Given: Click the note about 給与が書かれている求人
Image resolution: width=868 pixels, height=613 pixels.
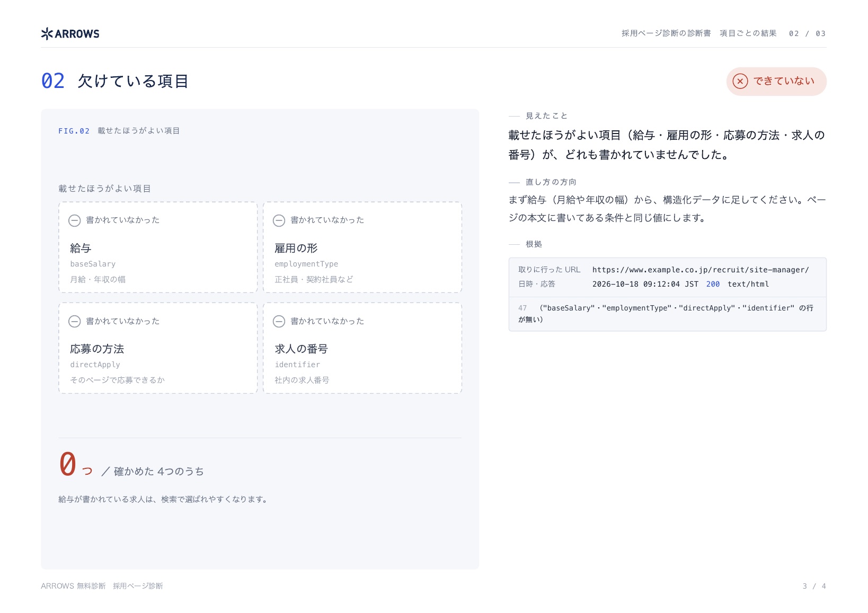Looking at the screenshot, I should (x=164, y=499).
